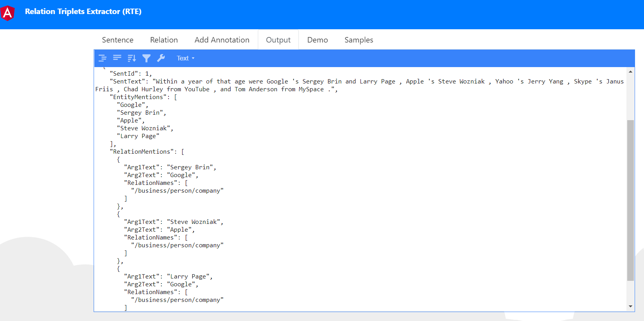Click the "Arg1Text": "Sergey Brin" line
644x321 pixels.
(170, 167)
